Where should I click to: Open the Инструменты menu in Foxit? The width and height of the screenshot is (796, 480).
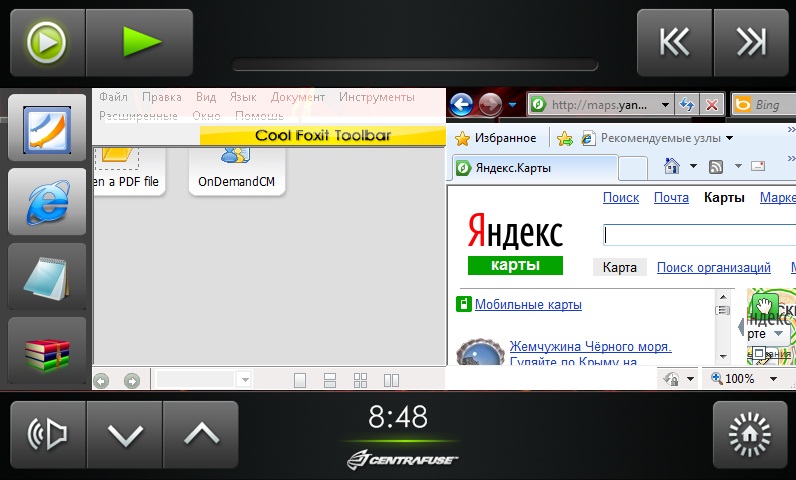point(376,97)
